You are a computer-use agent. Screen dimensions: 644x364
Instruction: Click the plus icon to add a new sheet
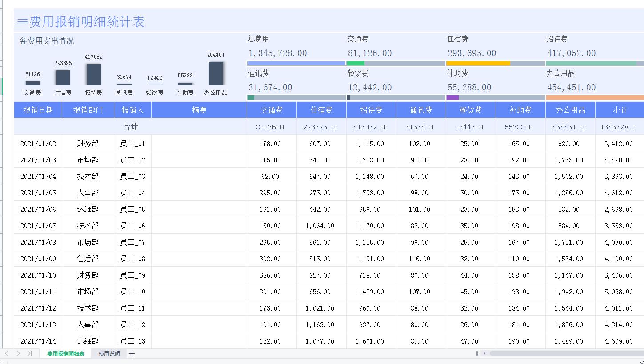pyautogui.click(x=132, y=354)
